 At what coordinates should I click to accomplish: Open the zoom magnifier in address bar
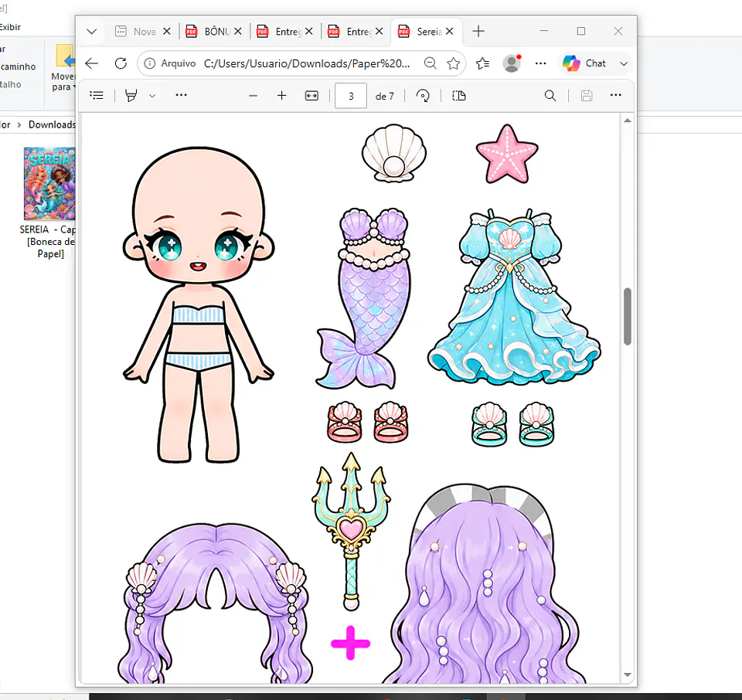[431, 63]
